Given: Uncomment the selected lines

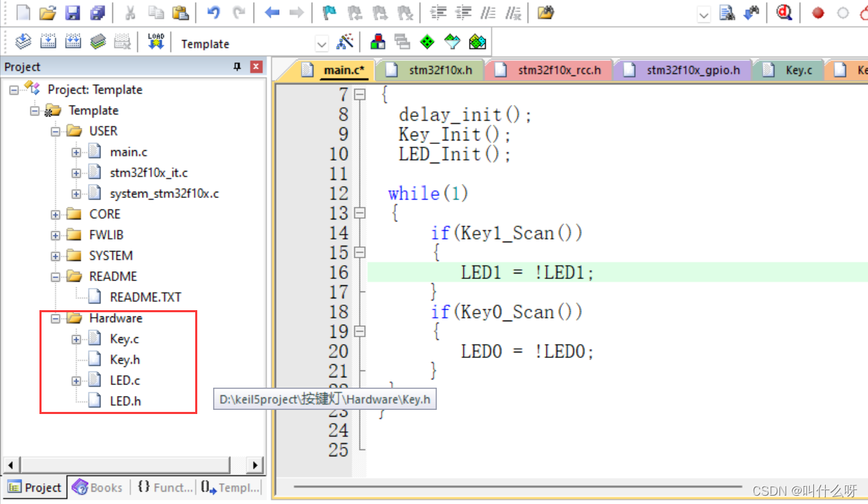Looking at the screenshot, I should coord(513,12).
